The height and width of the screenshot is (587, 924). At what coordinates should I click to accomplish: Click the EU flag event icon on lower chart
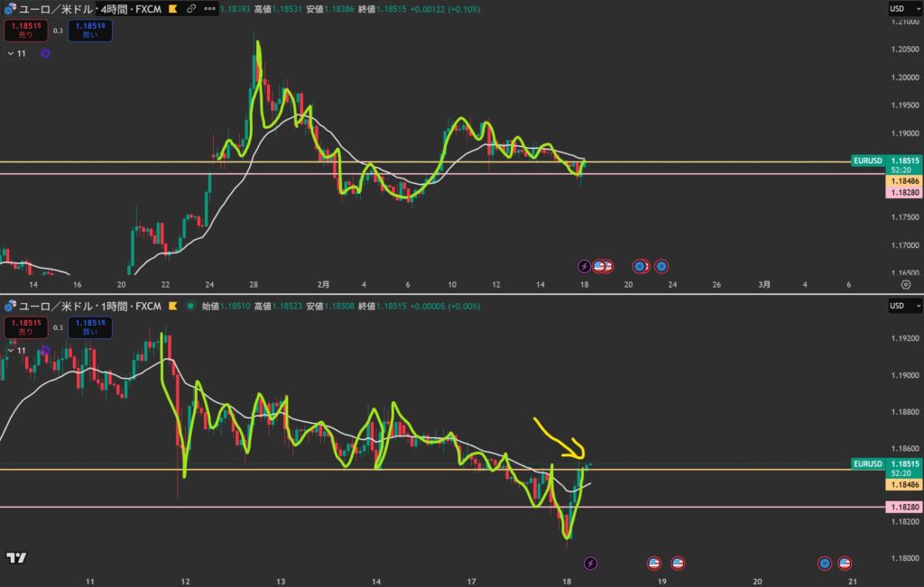pyautogui.click(x=824, y=564)
